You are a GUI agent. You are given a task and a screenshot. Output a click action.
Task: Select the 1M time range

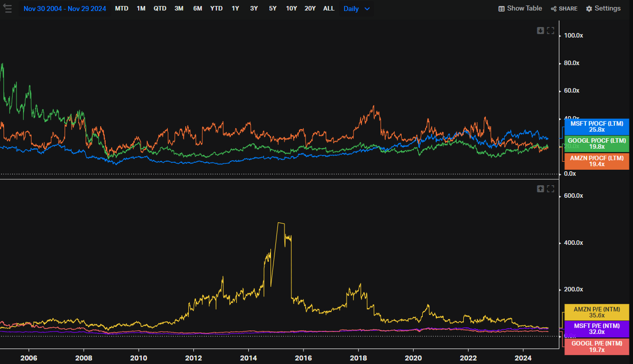[141, 9]
